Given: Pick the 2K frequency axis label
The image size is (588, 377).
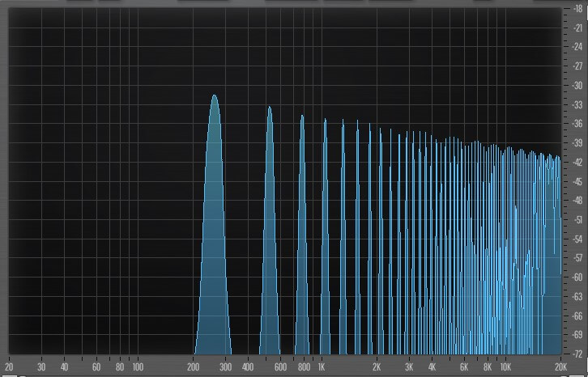Looking at the screenshot, I should point(377,366).
